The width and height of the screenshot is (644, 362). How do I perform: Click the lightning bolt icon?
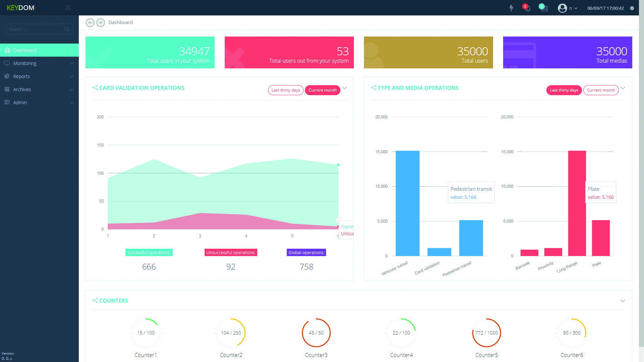pyautogui.click(x=511, y=8)
